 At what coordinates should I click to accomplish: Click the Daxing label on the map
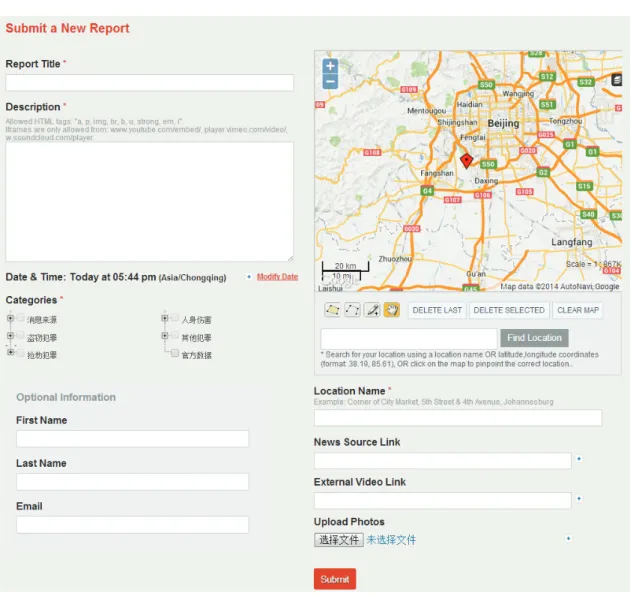(x=486, y=181)
